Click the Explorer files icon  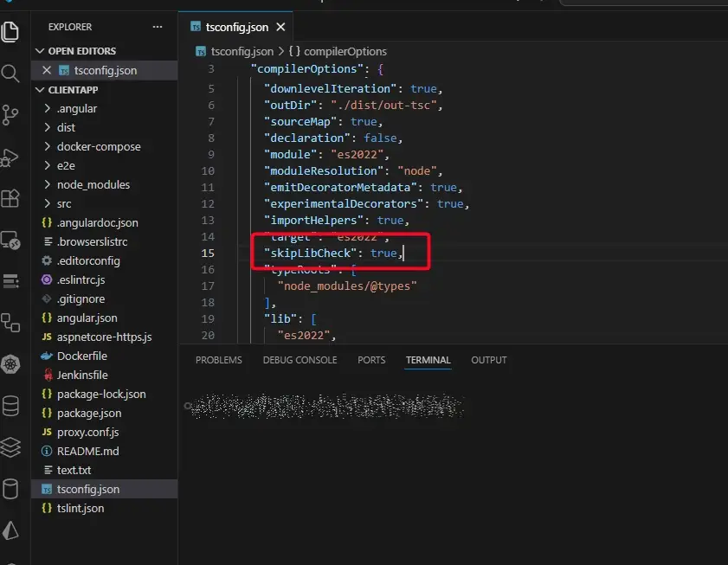point(10,32)
